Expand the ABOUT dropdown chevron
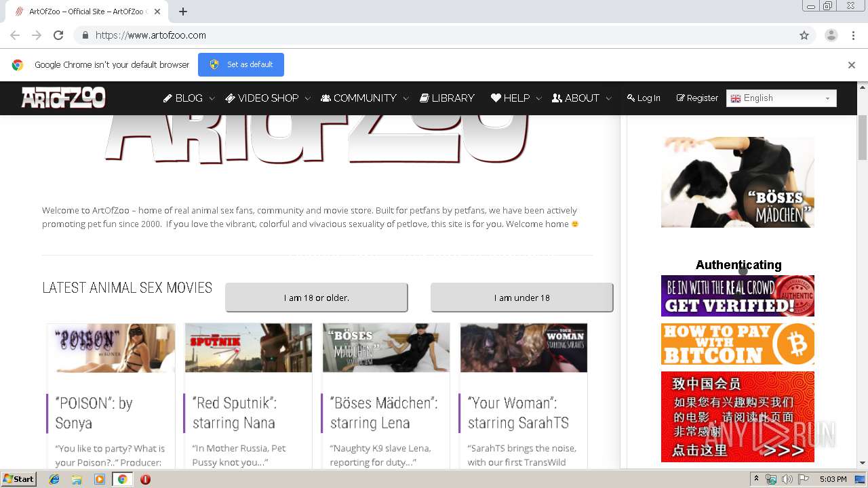The image size is (868, 488). tap(608, 99)
